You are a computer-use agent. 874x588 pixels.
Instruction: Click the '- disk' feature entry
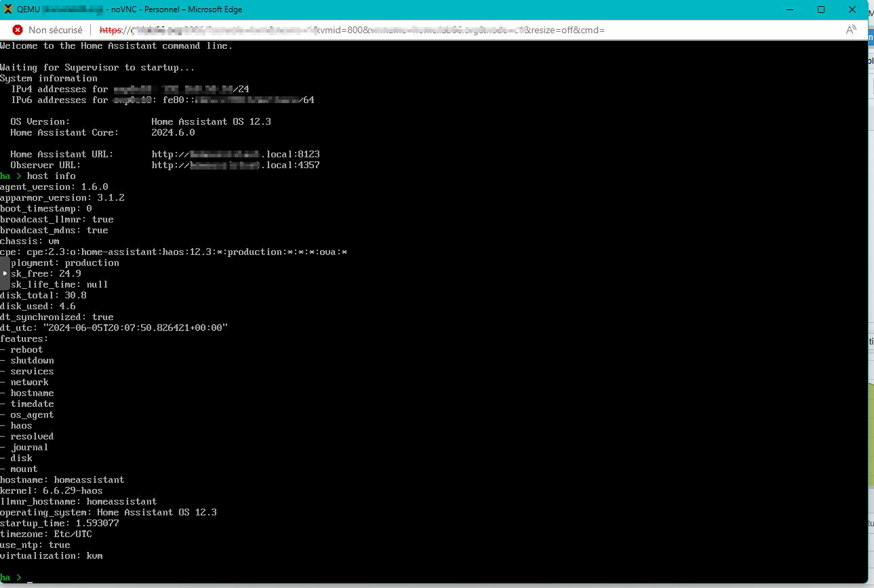click(x=16, y=458)
